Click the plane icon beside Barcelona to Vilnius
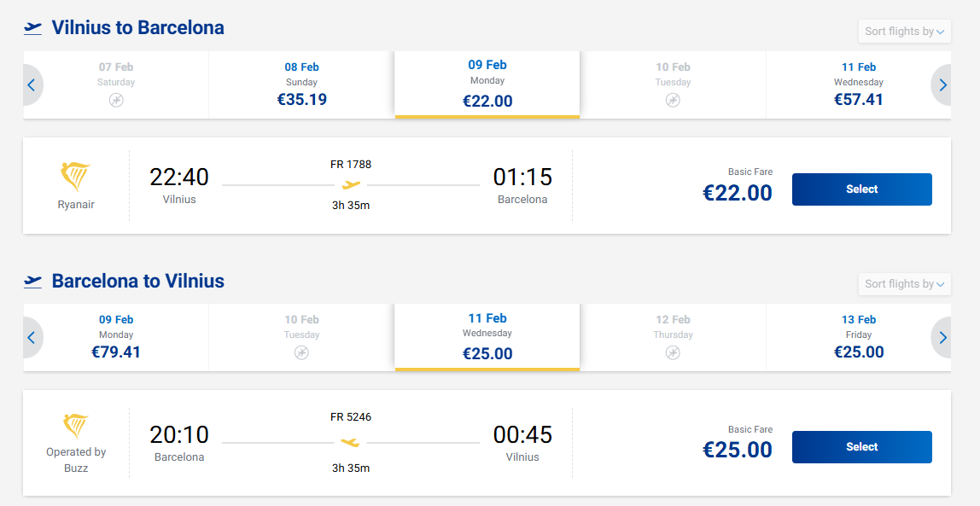Image resolution: width=980 pixels, height=506 pixels. pyautogui.click(x=33, y=281)
